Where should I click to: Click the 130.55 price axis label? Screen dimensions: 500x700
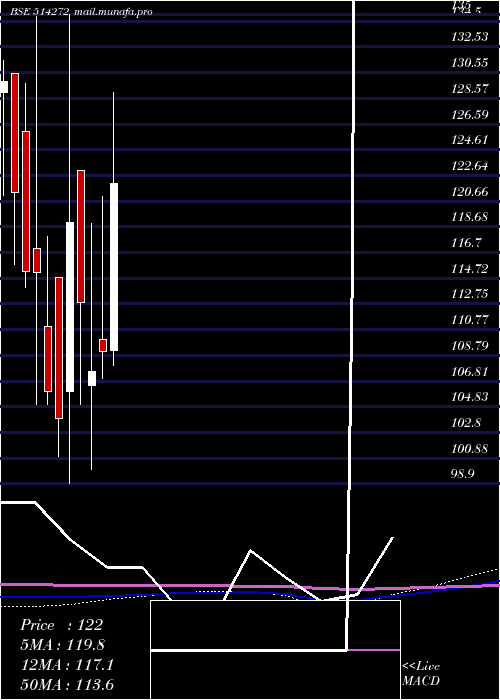(470, 63)
